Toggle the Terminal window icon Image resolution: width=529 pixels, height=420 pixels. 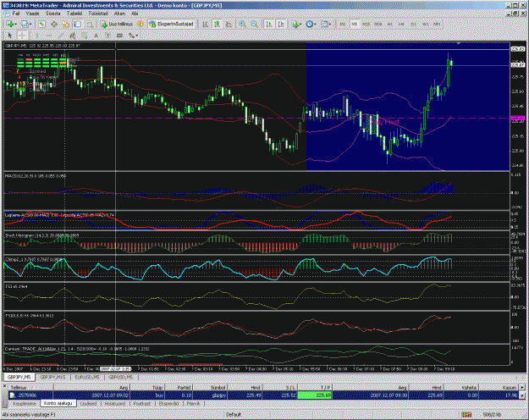point(78,24)
